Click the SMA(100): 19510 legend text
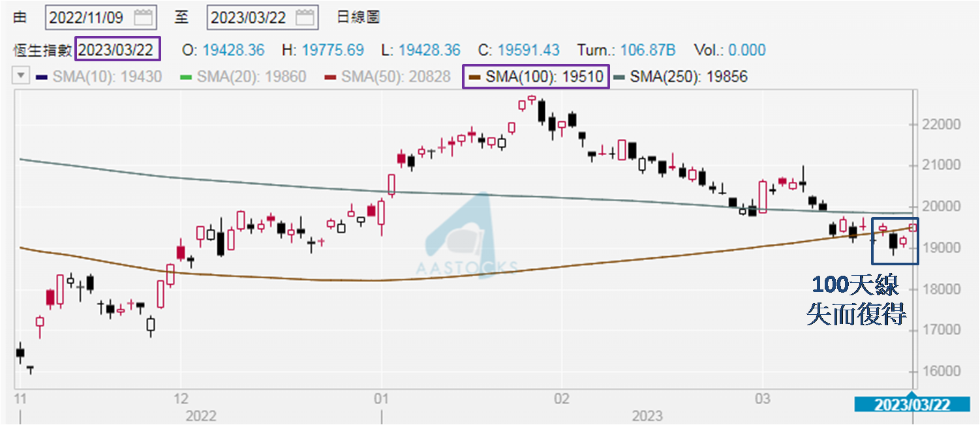 [545, 77]
